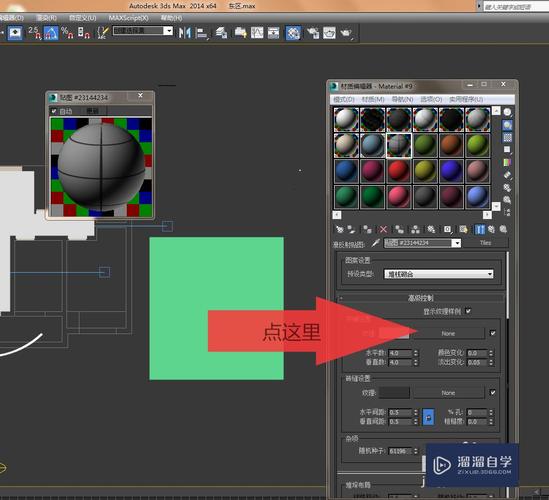Viewport: 549px width, 500px height.
Task: Open the Schematic View icon
Action: (273, 33)
